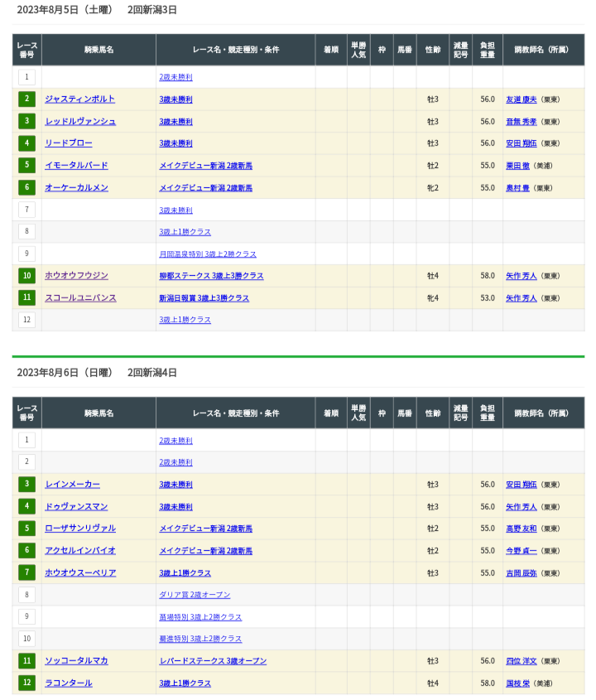Open trainer link 奥村豊
Image resolution: width=596 pixels, height=700 pixels.
(517, 188)
